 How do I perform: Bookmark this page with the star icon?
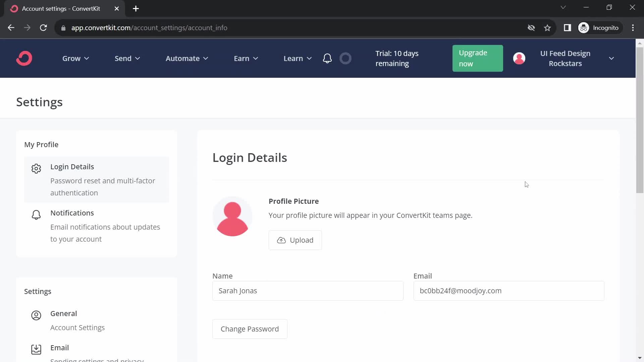point(547,28)
